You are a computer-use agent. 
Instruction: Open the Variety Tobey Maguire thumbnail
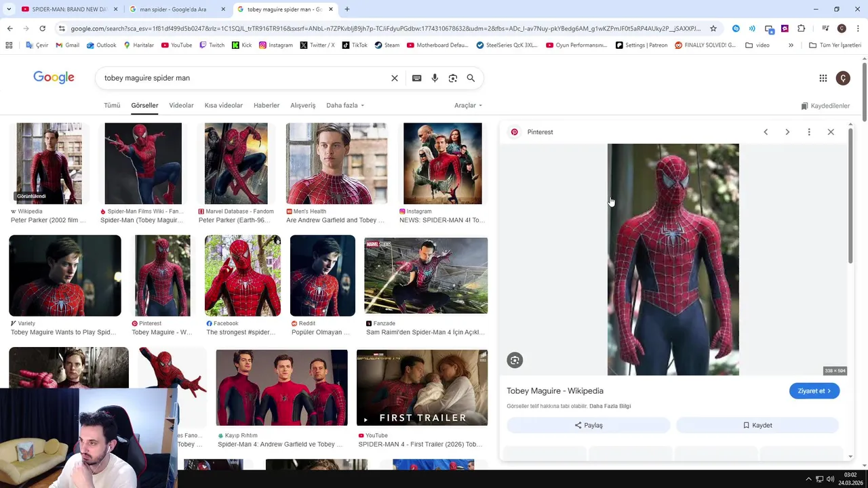tap(65, 276)
